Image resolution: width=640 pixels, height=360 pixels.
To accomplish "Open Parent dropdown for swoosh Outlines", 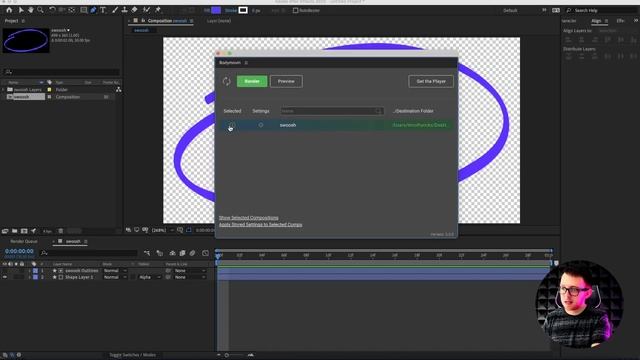I will click(x=190, y=271).
